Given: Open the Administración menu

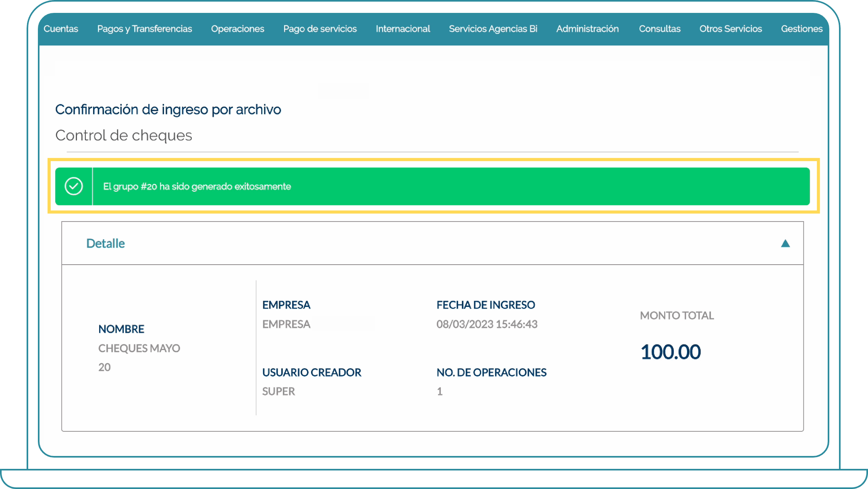Looking at the screenshot, I should pyautogui.click(x=588, y=29).
